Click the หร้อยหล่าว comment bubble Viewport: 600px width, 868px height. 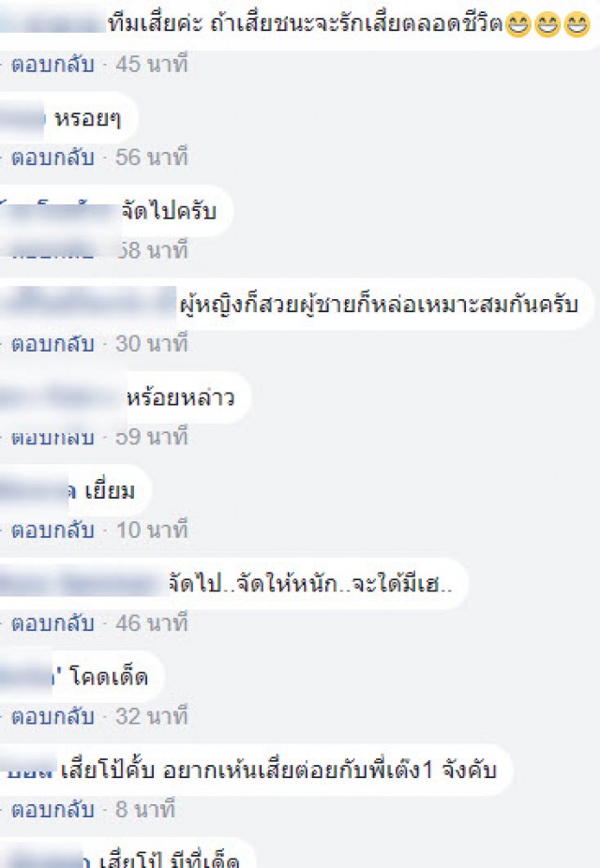point(126,398)
